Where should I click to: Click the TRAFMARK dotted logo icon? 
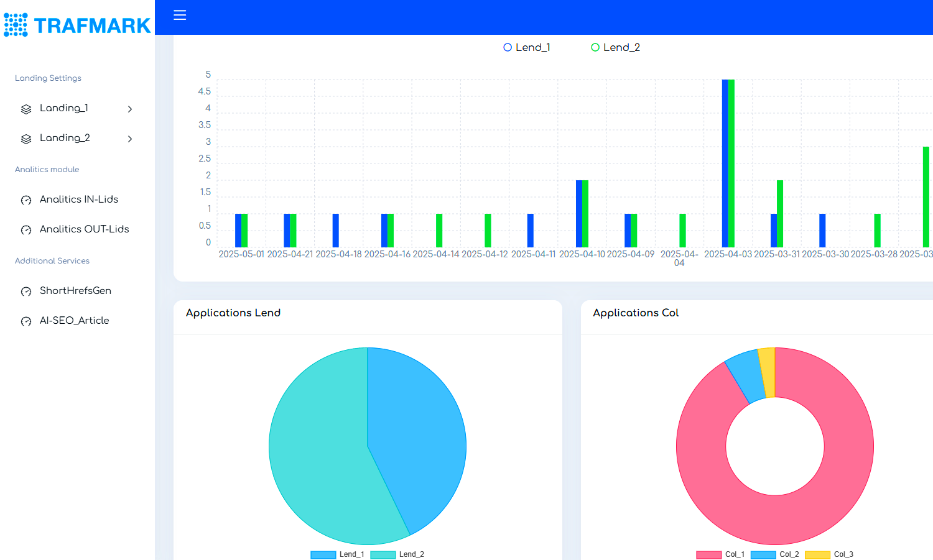pyautogui.click(x=16, y=25)
